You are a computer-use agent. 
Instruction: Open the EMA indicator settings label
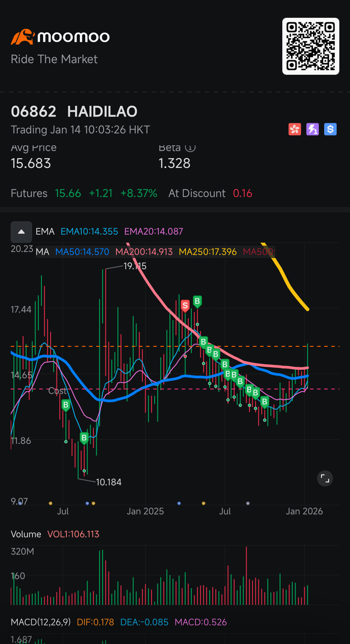click(x=45, y=231)
